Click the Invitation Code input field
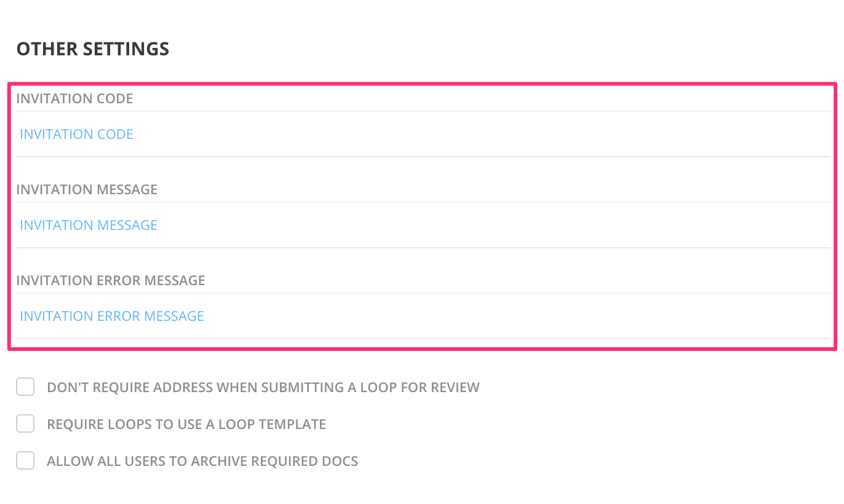The height and width of the screenshot is (504, 844). click(x=423, y=134)
